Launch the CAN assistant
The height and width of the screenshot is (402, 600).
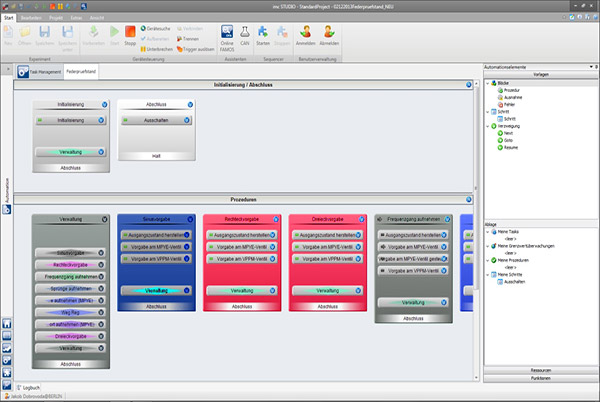(x=246, y=37)
